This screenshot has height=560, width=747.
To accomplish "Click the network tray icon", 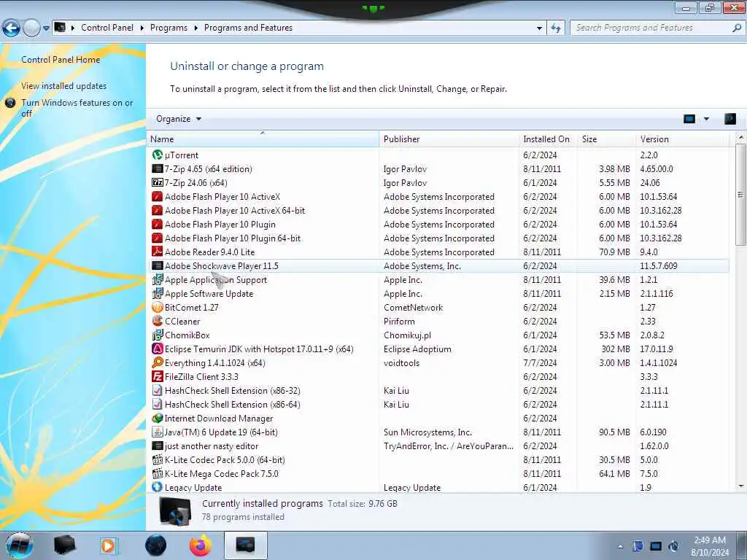I will point(656,546).
